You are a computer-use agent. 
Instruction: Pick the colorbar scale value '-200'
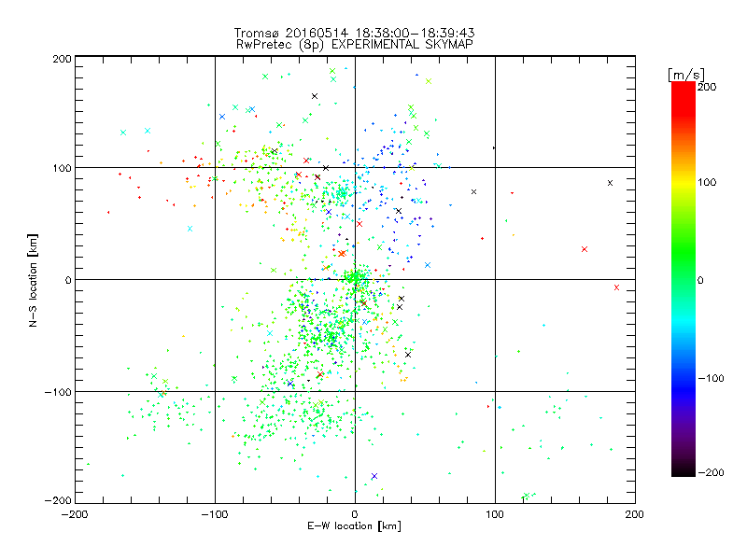[x=711, y=472]
